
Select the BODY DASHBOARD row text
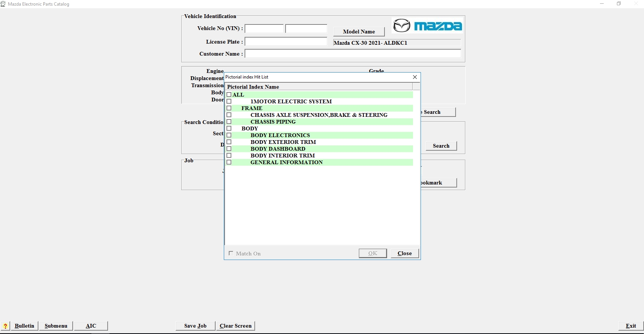pyautogui.click(x=278, y=149)
